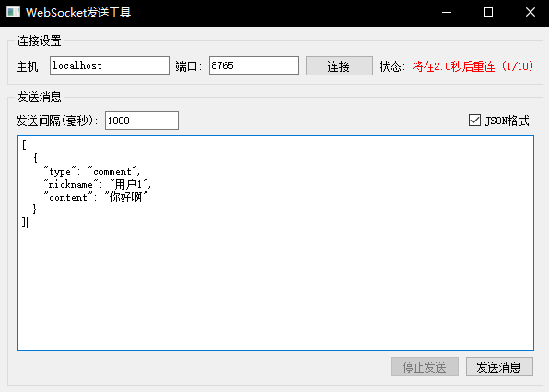The height and width of the screenshot is (392, 549).
Task: Maximize the WebSocket发送工具 window
Action: pos(488,13)
